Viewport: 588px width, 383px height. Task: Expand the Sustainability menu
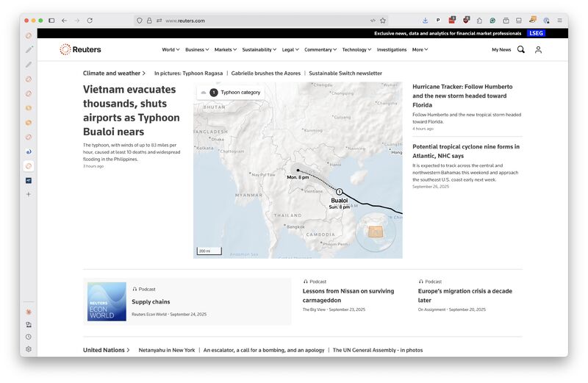pos(259,49)
